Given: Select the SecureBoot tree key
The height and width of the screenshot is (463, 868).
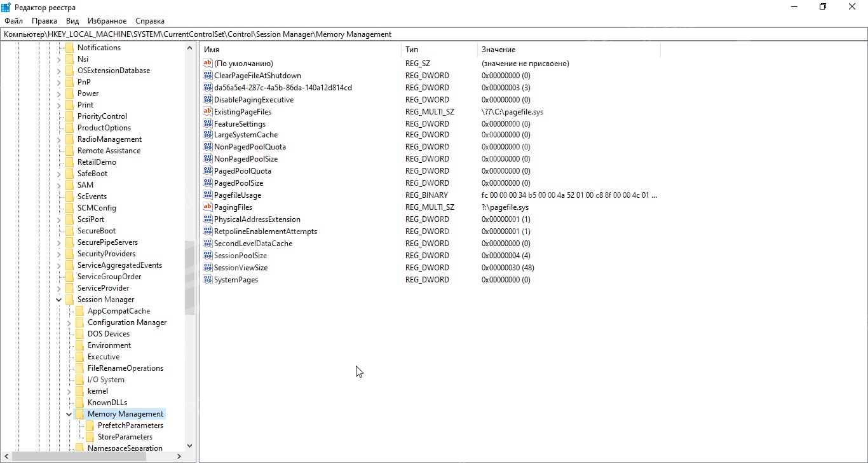Looking at the screenshot, I should coord(97,231).
